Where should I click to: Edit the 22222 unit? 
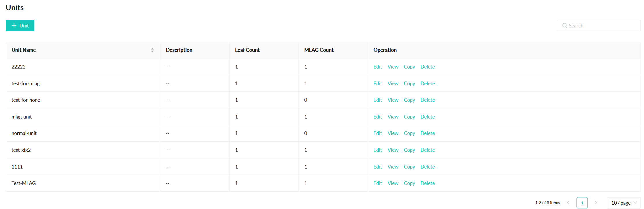pos(378,67)
